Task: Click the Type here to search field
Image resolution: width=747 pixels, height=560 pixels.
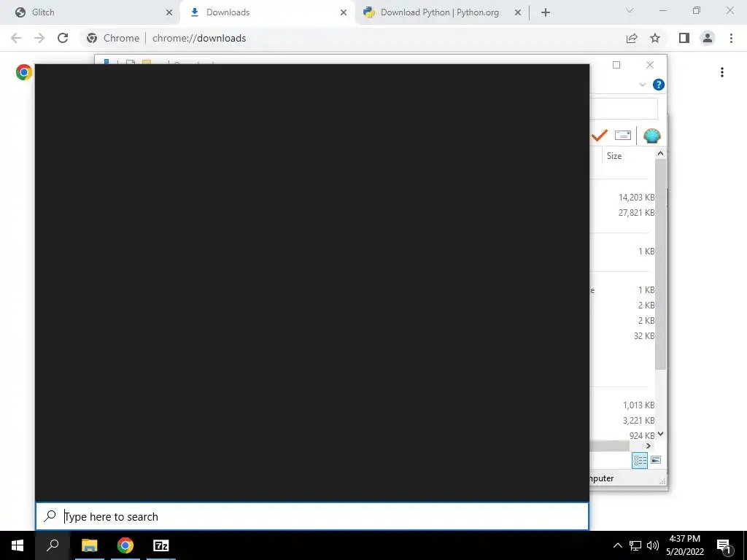Action: point(312,516)
